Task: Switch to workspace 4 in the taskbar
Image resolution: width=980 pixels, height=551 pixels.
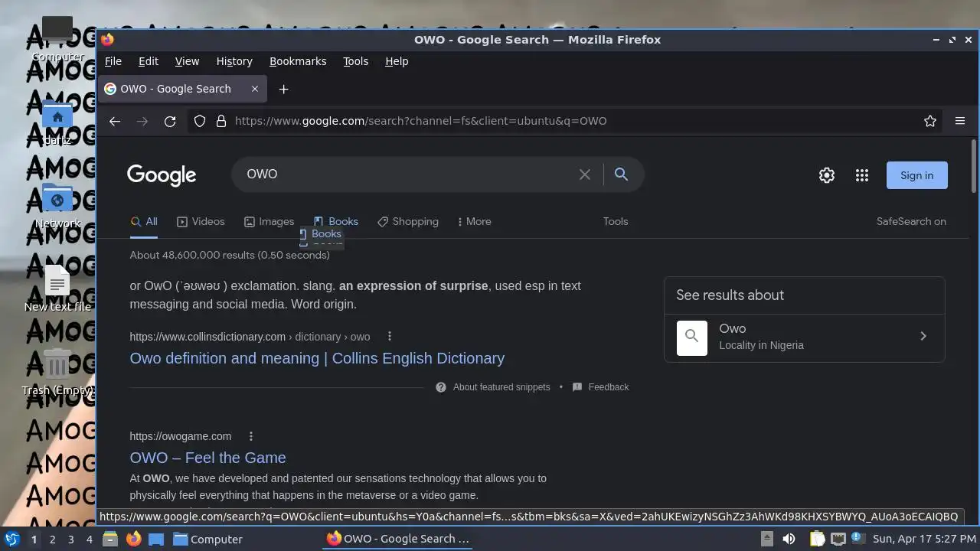Action: coord(89,540)
